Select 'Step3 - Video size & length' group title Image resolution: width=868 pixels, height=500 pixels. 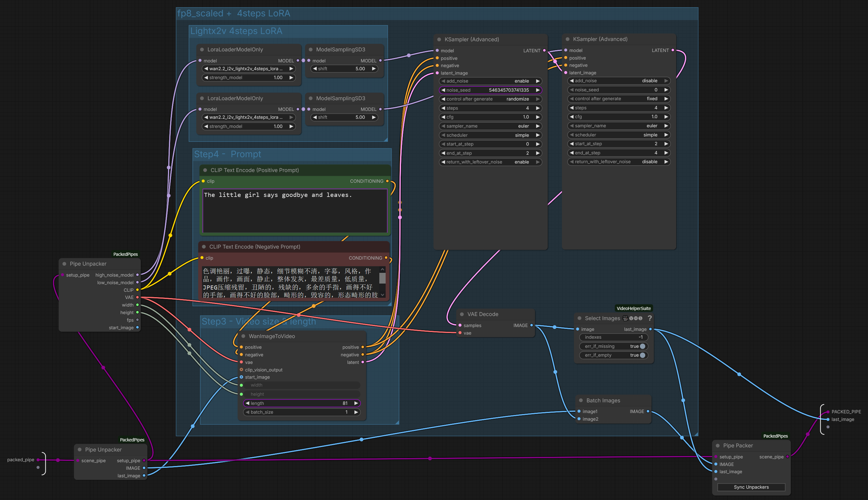point(259,321)
